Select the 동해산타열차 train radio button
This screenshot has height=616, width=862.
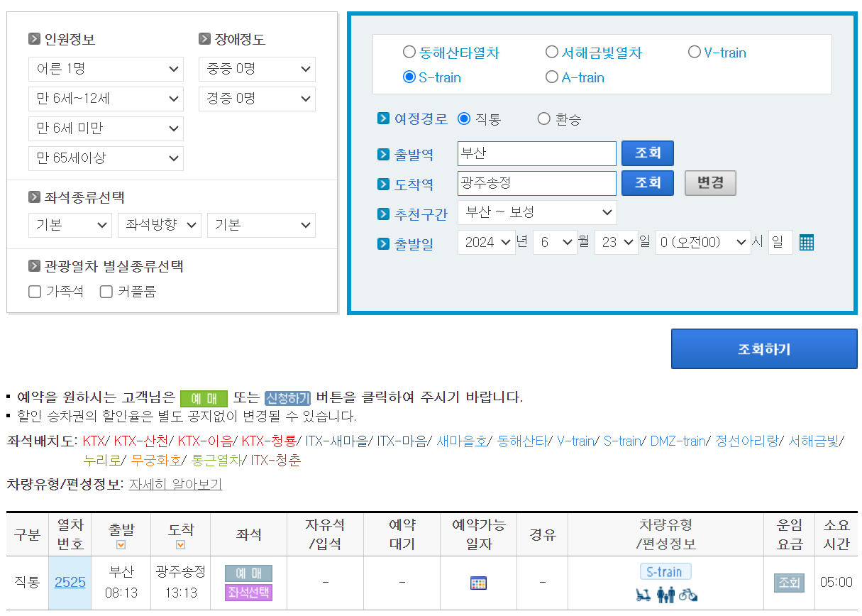409,52
